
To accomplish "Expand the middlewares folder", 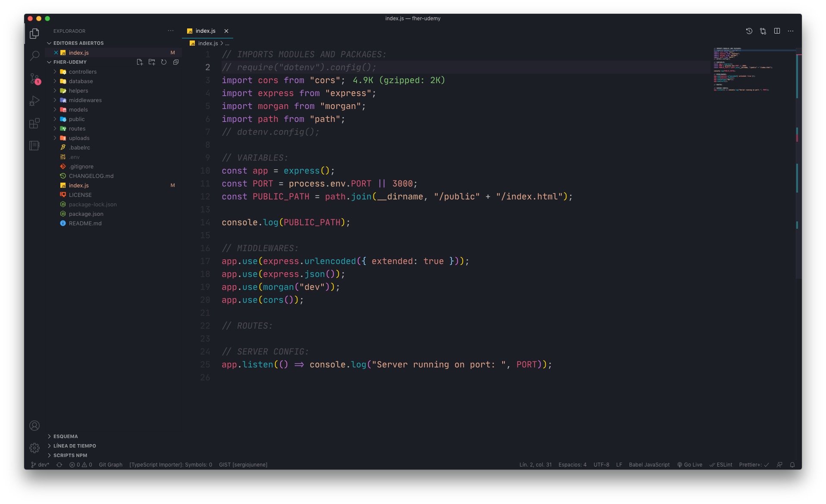I will click(x=114, y=100).
